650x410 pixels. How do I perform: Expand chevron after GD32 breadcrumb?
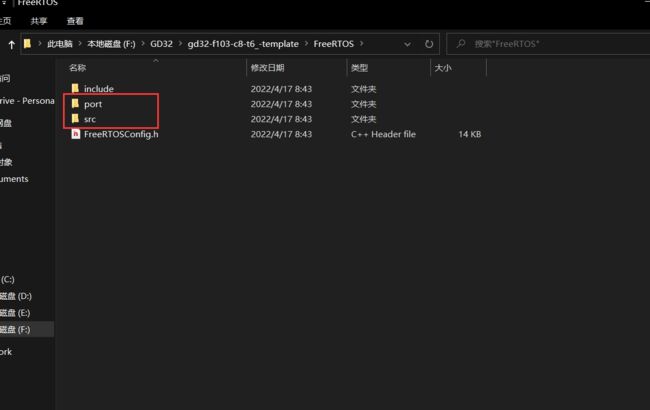[180, 44]
